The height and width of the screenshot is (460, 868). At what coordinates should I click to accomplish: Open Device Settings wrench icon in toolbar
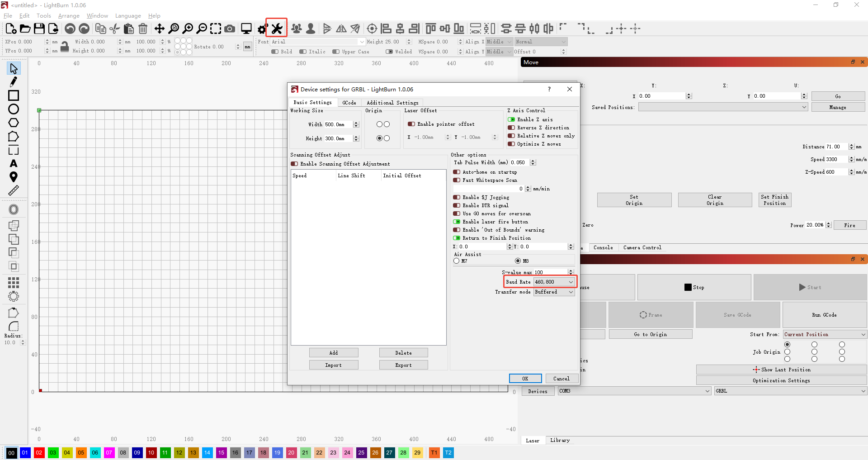277,28
